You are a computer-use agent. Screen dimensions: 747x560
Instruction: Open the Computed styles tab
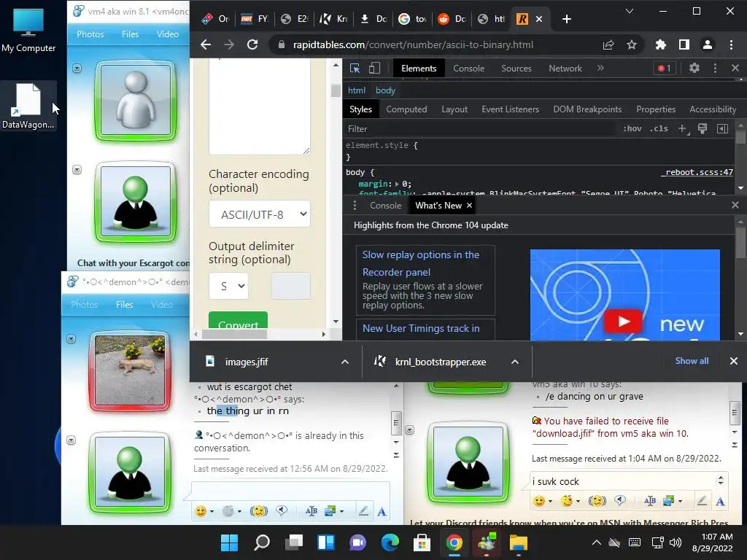pos(406,109)
